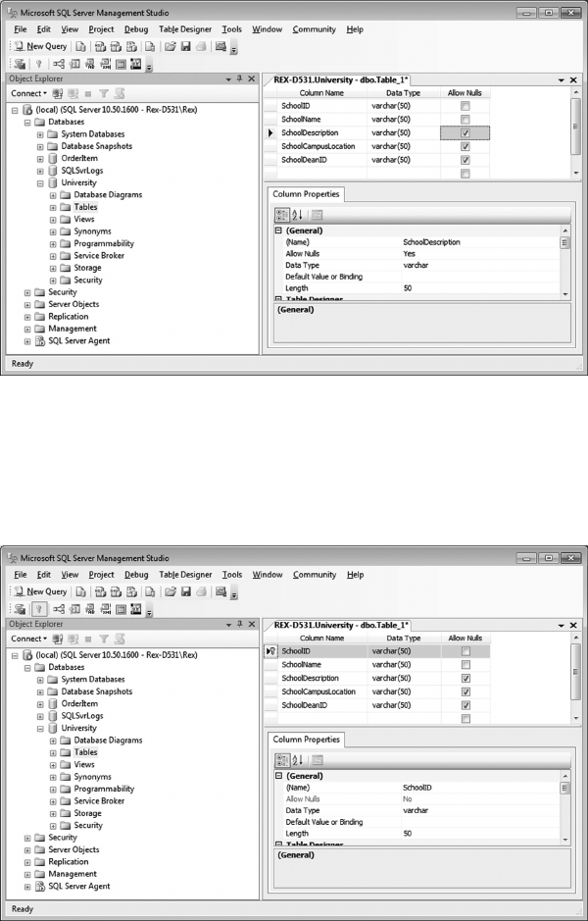Click Manage Check Constraints icon in top window
This screenshot has height=921, width=588.
click(x=121, y=64)
